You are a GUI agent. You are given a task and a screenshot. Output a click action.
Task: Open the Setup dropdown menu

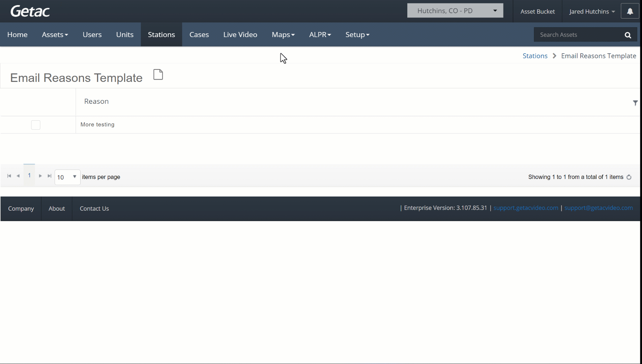[357, 35]
